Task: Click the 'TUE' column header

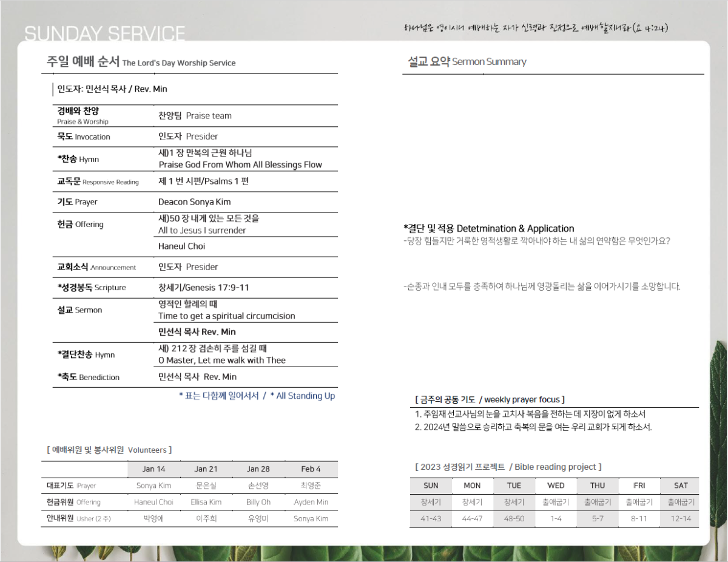Action: click(514, 486)
